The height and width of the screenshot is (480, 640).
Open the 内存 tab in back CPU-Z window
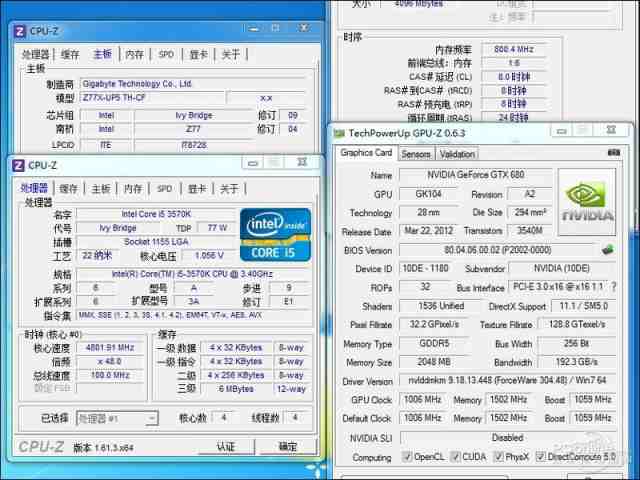pyautogui.click(x=134, y=54)
